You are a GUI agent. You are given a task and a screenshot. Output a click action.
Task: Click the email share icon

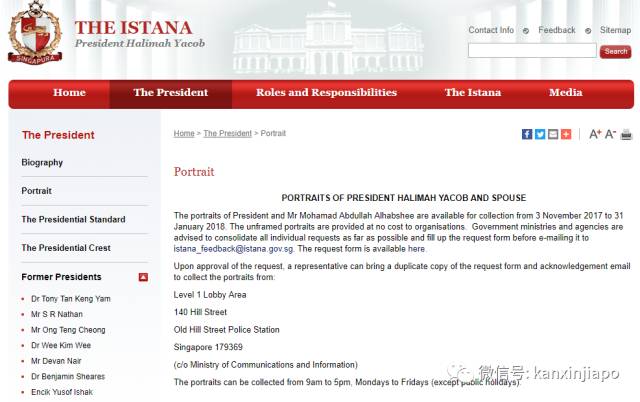[x=553, y=134]
